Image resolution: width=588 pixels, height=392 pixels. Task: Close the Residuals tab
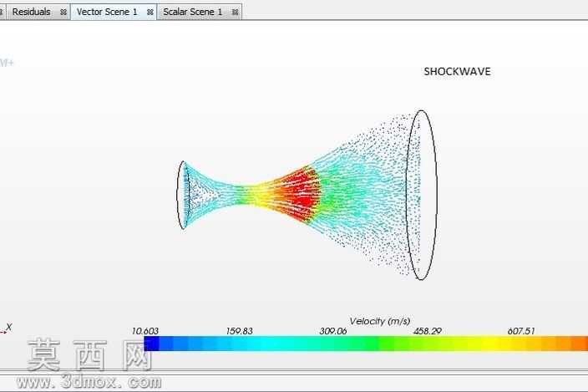[x=63, y=13]
